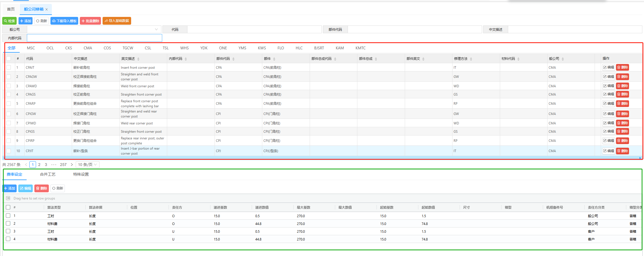
Task: Click the 内部代码 input field
Action: [x=94, y=38]
